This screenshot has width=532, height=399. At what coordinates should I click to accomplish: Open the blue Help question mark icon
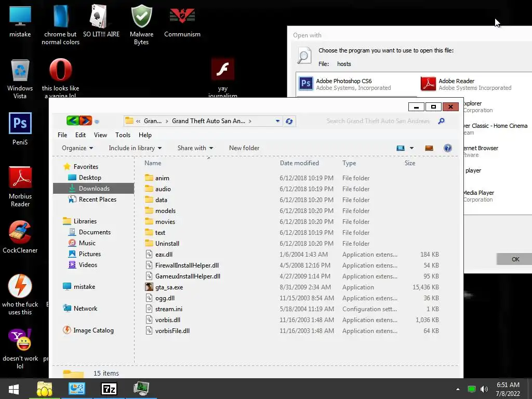coord(447,148)
